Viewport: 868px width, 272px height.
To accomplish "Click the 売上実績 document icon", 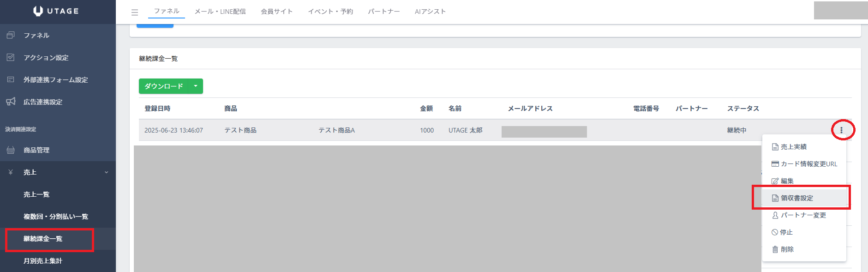I will [775, 147].
